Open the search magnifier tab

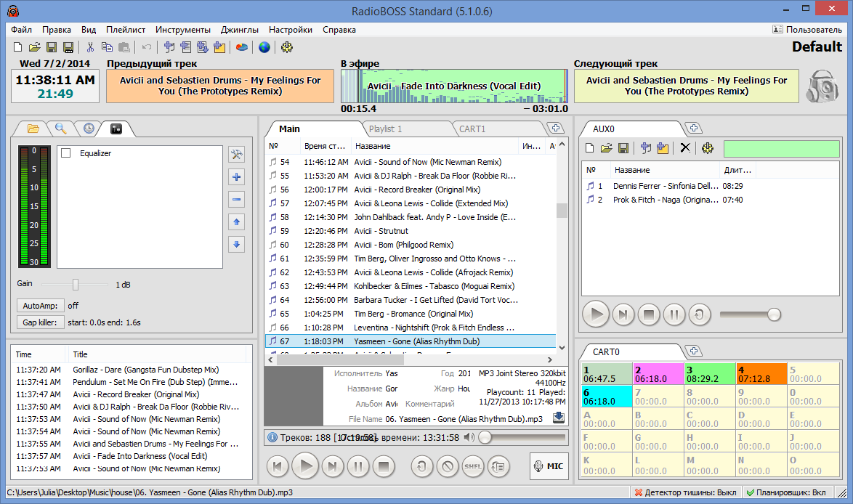click(x=60, y=129)
